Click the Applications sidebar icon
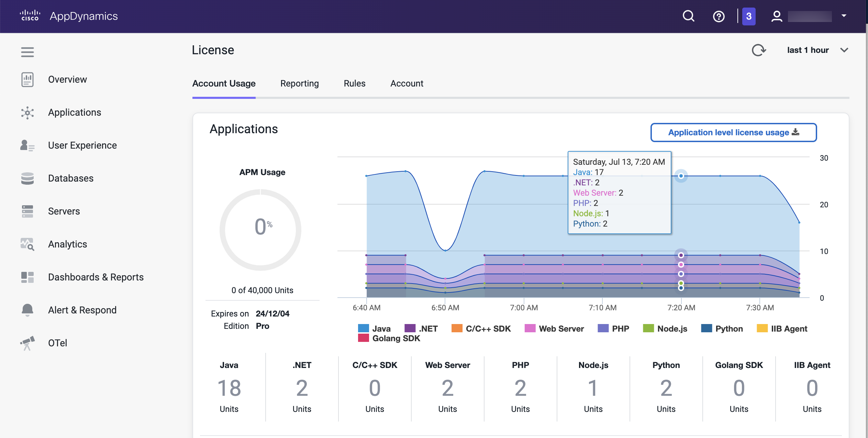 pos(27,113)
